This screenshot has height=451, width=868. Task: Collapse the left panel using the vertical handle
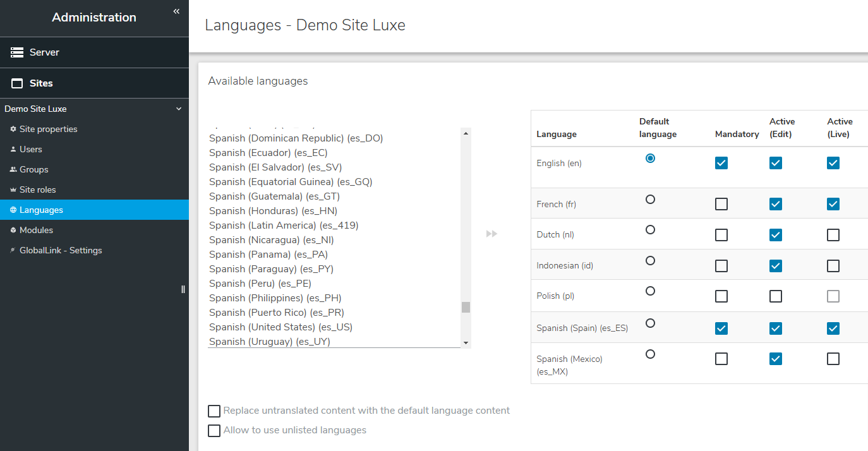click(183, 289)
